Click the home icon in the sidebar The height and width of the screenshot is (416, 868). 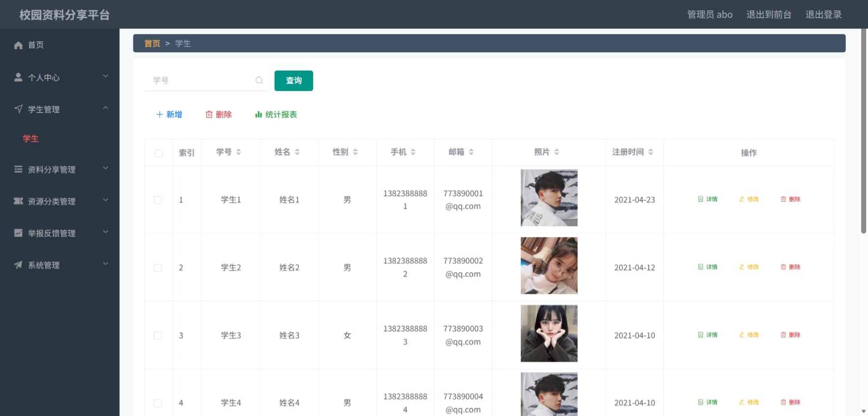18,45
